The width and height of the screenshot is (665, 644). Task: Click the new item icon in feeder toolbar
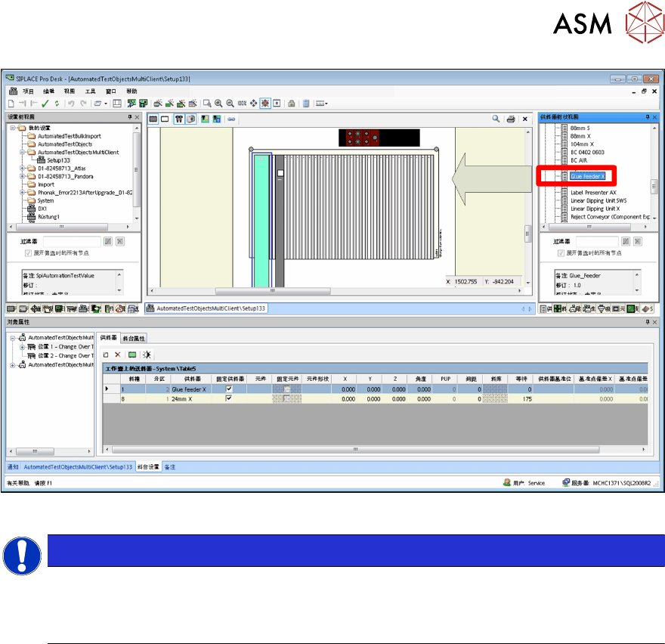[106, 355]
